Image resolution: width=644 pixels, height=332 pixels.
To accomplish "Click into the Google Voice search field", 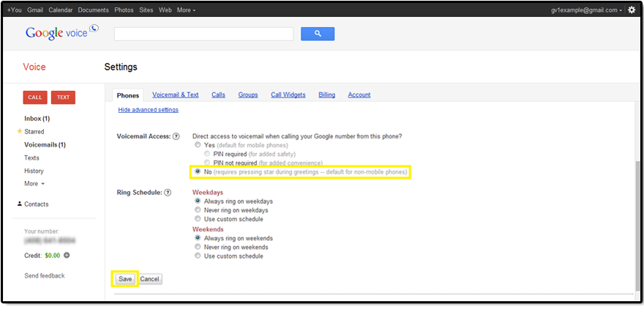I will 203,34.
